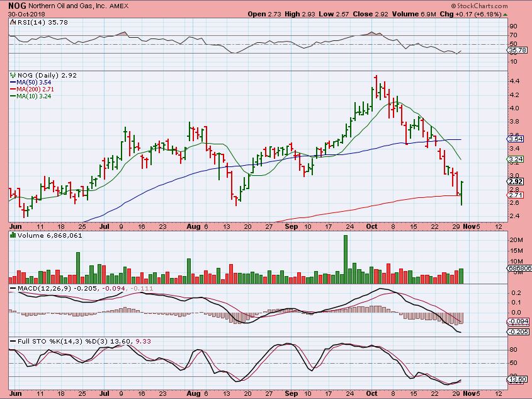Click the MA(200) 2.71 legend text
This screenshot has height=399, width=532.
(35, 89)
